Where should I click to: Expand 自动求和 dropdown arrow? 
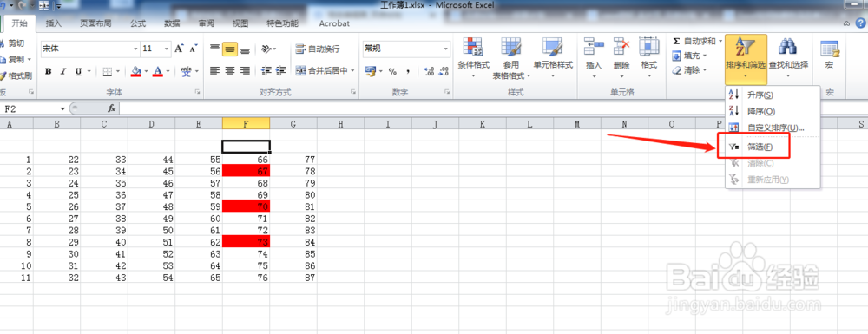coord(720,41)
